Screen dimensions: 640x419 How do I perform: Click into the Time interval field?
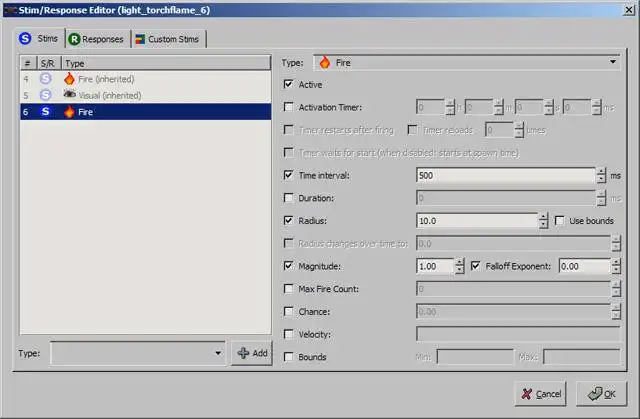pos(506,175)
